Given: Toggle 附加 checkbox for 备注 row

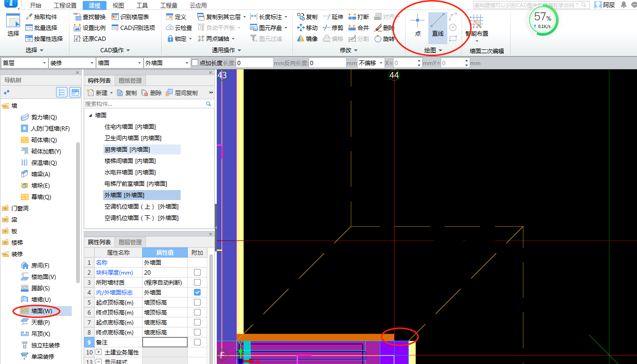Looking at the screenshot, I should point(197,342).
